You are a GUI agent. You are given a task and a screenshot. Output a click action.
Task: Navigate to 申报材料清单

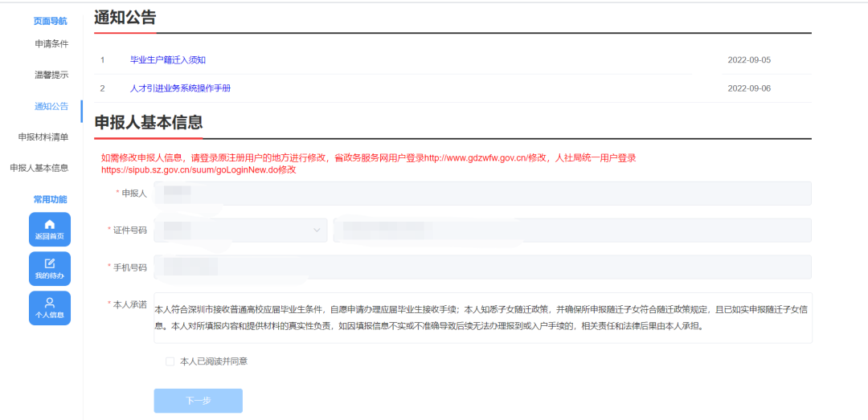click(43, 137)
